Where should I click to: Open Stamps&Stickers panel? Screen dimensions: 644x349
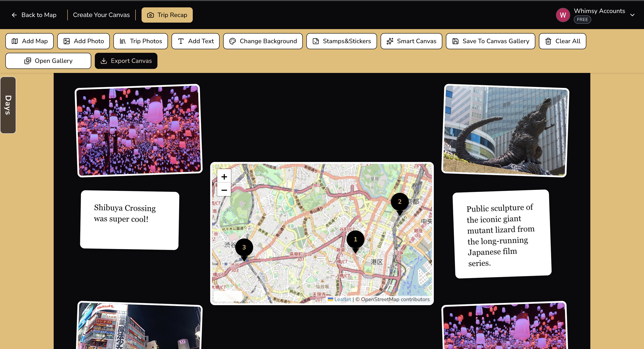point(341,41)
